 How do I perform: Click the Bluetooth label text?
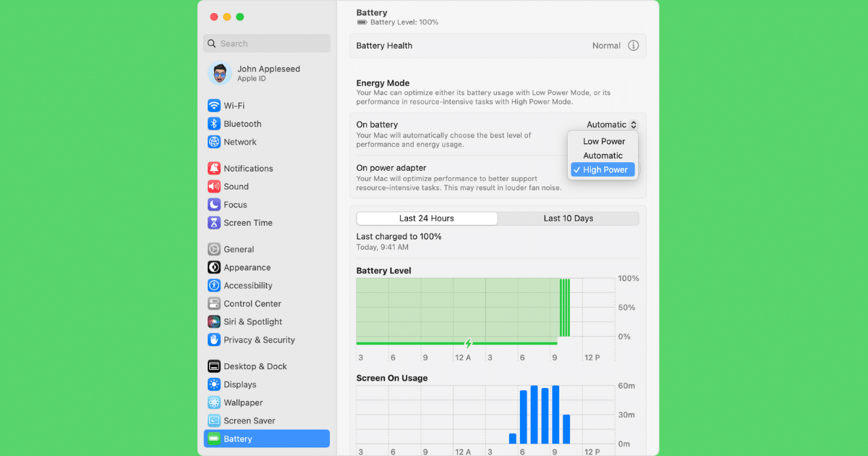(242, 124)
